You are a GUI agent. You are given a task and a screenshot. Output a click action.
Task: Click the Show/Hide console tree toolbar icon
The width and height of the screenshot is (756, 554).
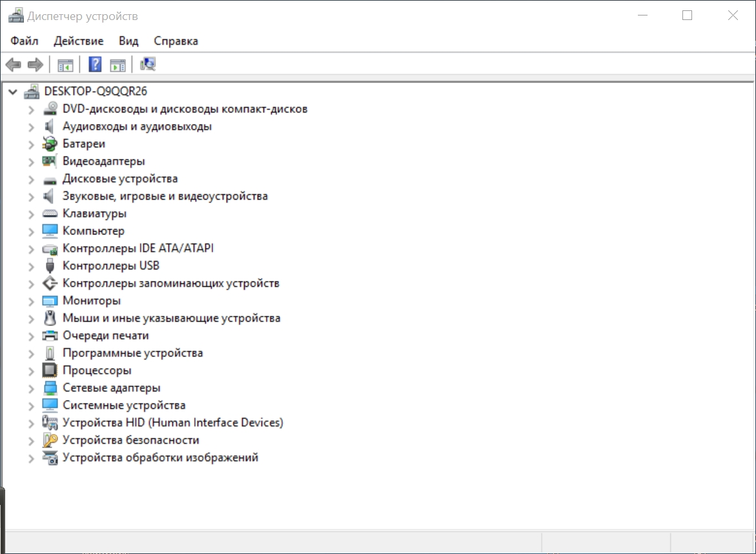[x=65, y=65]
